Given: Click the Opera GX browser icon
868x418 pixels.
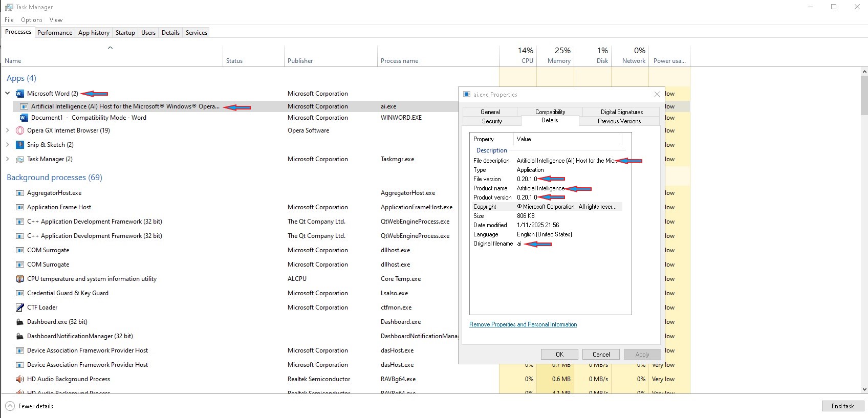Looking at the screenshot, I should [x=20, y=130].
